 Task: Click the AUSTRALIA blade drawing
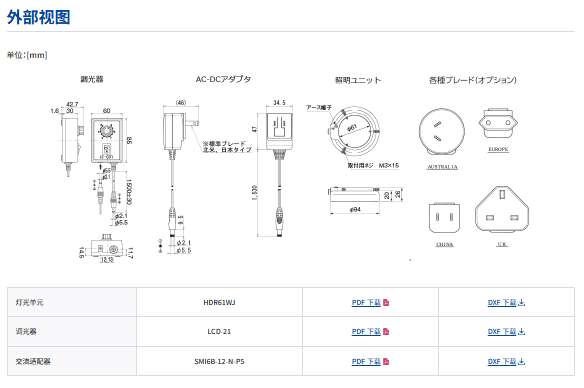point(442,132)
